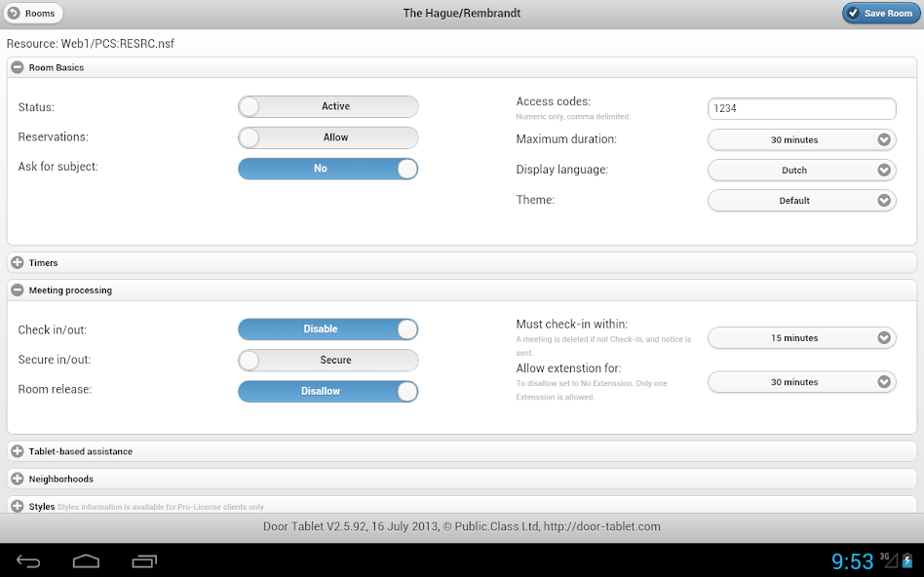Image resolution: width=924 pixels, height=577 pixels.
Task: Toggle the Status Active switch
Action: [327, 106]
